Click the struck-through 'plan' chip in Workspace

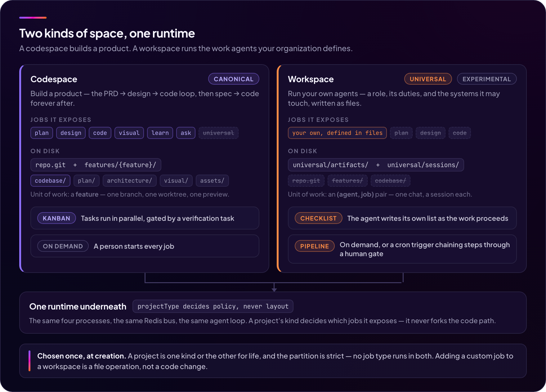click(401, 133)
